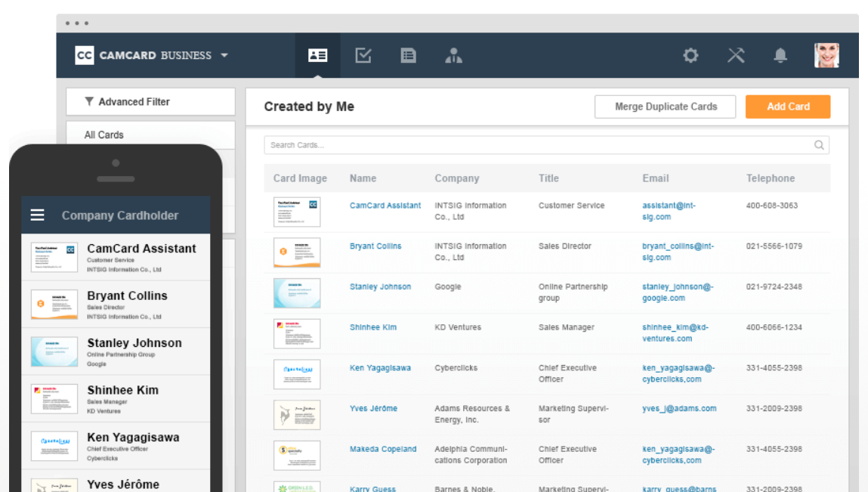
Task: Focus the Search Cards field
Action: (546, 145)
